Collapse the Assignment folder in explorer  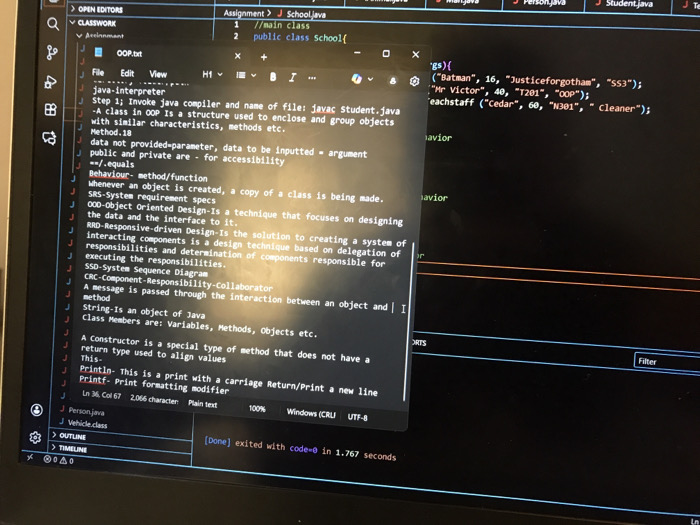pyautogui.click(x=100, y=36)
